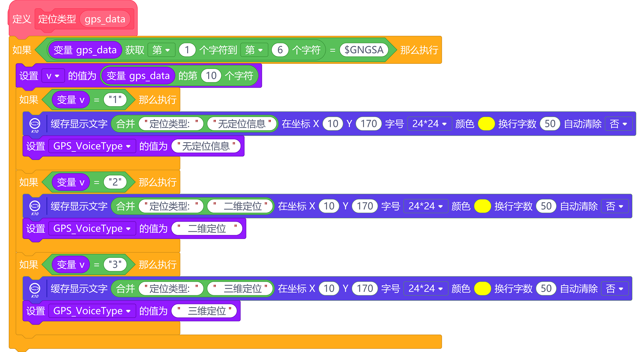This screenshot has width=644, height=352.
Task: Click K10 icon in "无定位信息" display block
Action: 35,125
